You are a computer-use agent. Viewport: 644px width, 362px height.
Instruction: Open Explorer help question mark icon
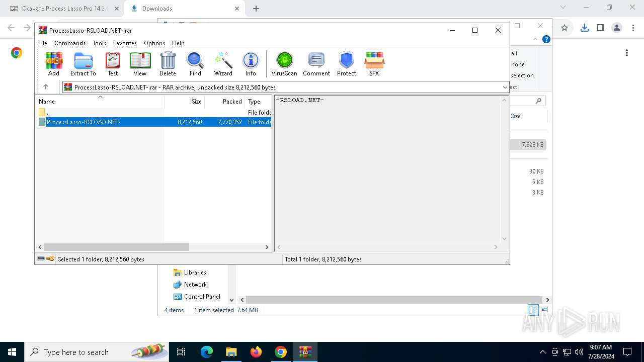(x=546, y=39)
